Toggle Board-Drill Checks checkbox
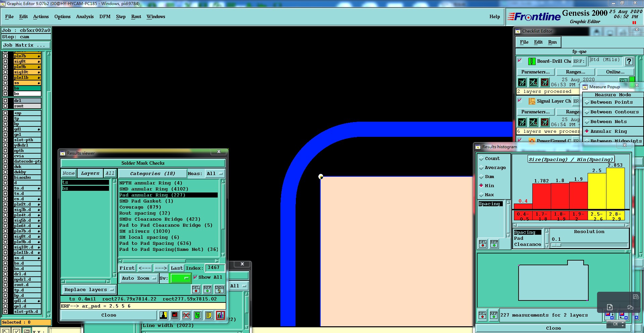Screen dimensions: 644x333 click(x=520, y=61)
